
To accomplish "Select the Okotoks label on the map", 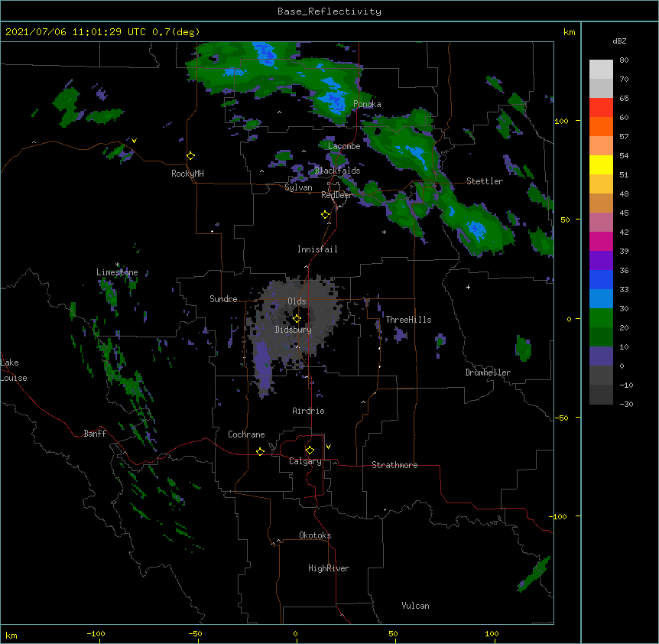I will click(315, 535).
